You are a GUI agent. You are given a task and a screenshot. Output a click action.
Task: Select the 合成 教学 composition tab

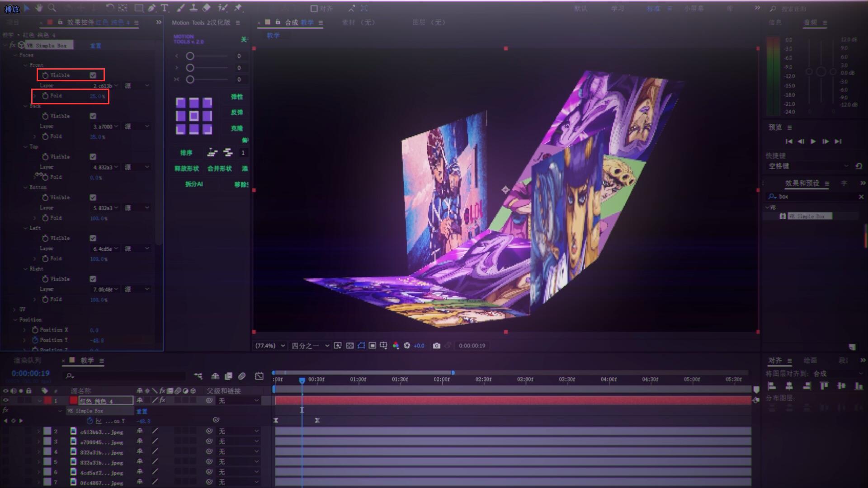click(299, 22)
